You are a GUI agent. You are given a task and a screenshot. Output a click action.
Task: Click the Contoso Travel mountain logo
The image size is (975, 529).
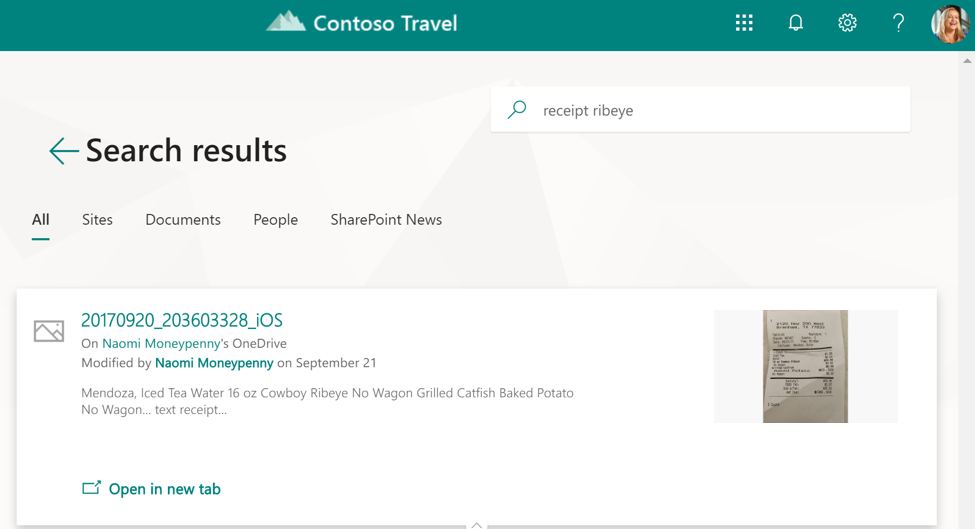[286, 22]
